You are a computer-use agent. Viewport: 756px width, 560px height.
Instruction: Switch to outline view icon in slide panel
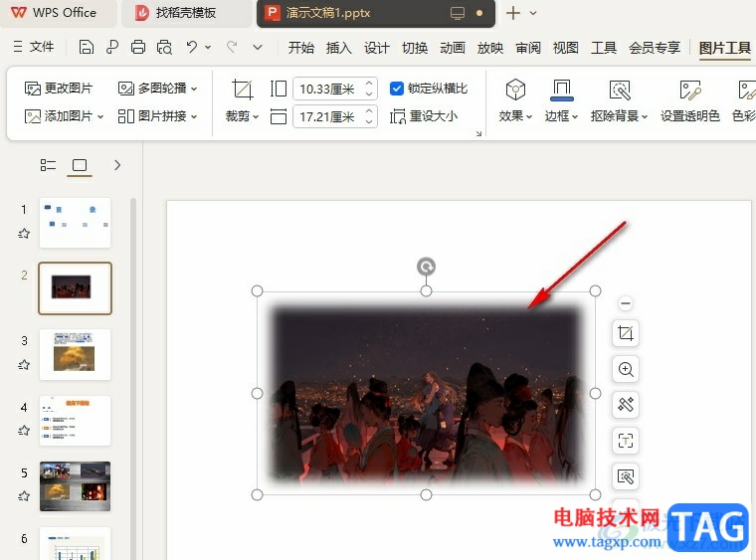coord(48,165)
